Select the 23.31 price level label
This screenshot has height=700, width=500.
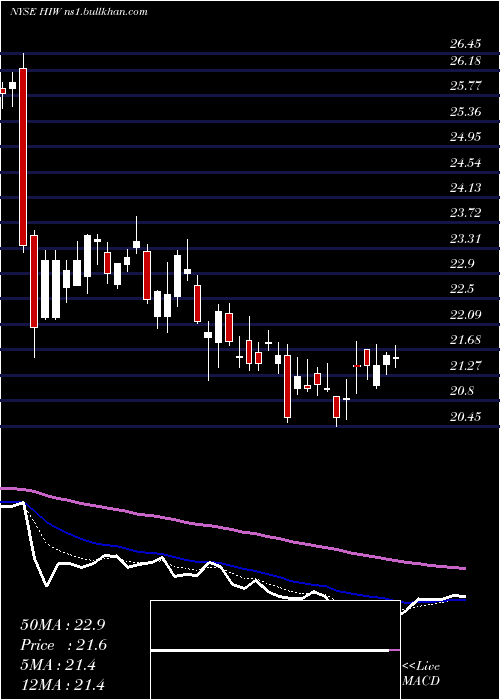pos(466,238)
